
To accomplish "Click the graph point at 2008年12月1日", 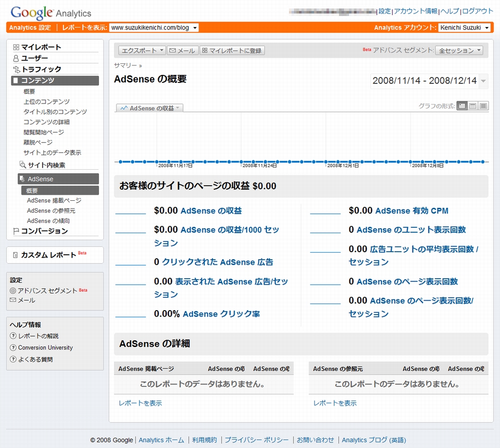I will pyautogui.click(x=325, y=161).
